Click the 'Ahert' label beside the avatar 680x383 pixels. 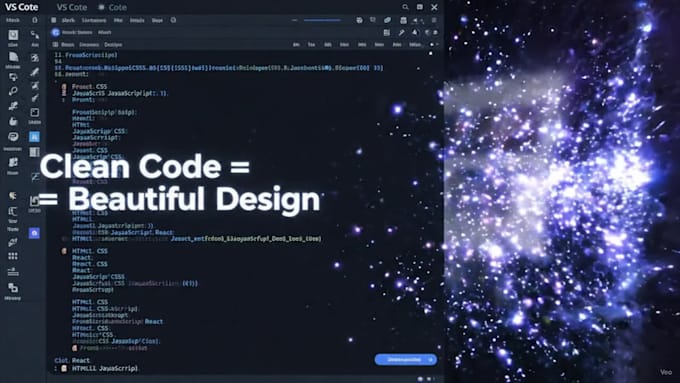(105, 32)
